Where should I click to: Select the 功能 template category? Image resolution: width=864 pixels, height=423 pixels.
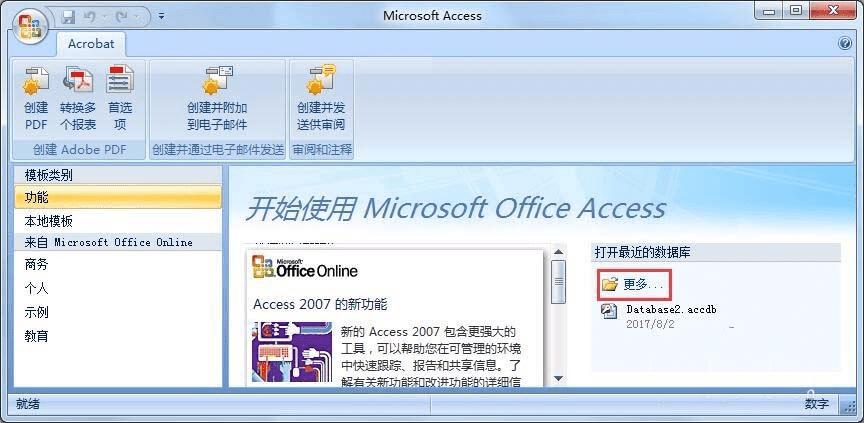(x=117, y=197)
